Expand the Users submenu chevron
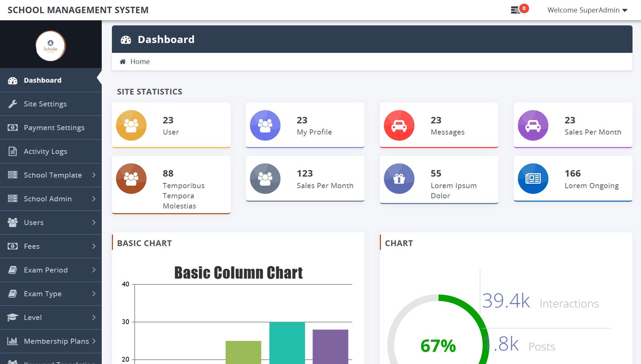The height and width of the screenshot is (364, 641). [x=94, y=222]
